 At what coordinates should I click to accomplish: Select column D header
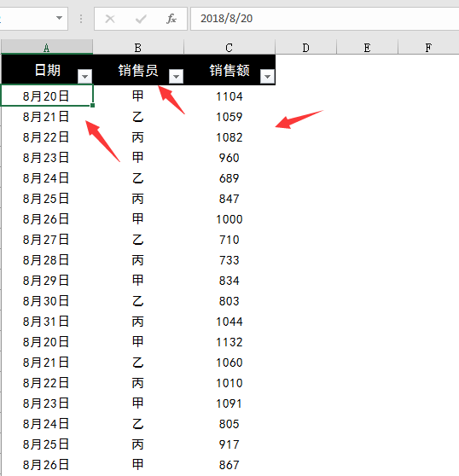click(306, 47)
